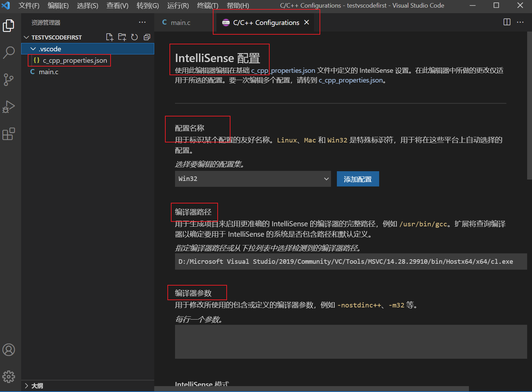Focus the compiler arguments text area
The image size is (532, 392).
351,342
